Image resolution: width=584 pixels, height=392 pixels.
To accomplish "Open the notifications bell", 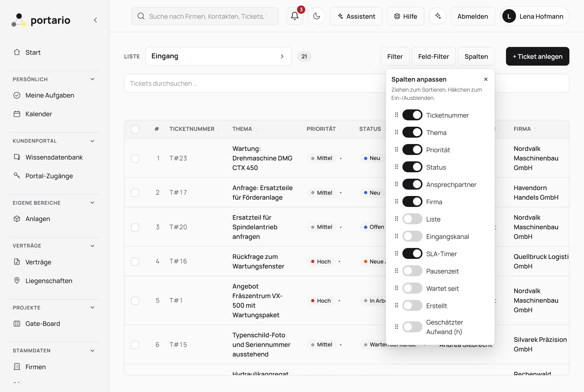I will click(x=295, y=16).
